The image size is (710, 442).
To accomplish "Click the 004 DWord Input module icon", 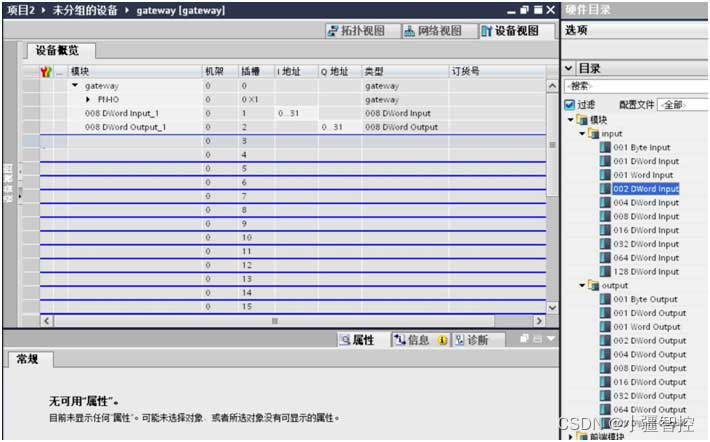I will [x=605, y=203].
